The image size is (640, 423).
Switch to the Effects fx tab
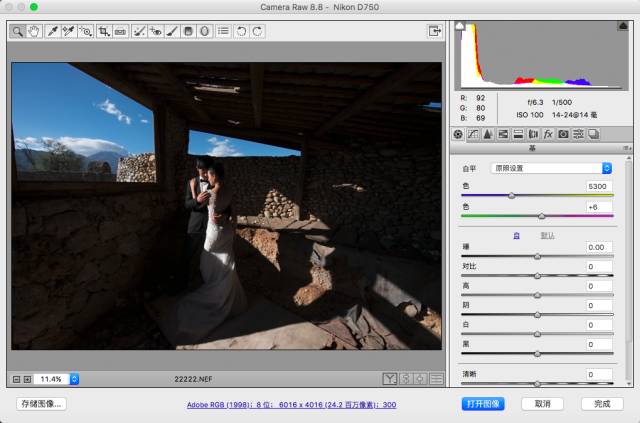tap(548, 133)
